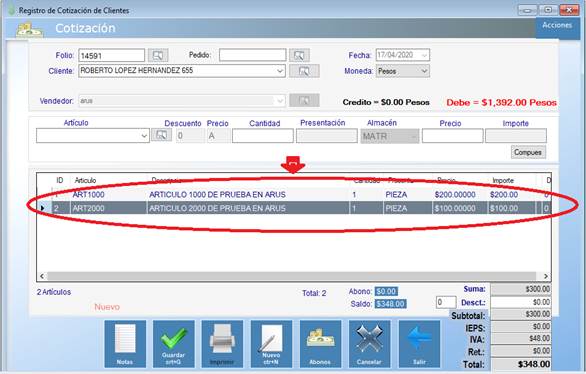This screenshot has height=374, width=586.
Task: Click the Cotización money icon in header
Action: (30, 30)
